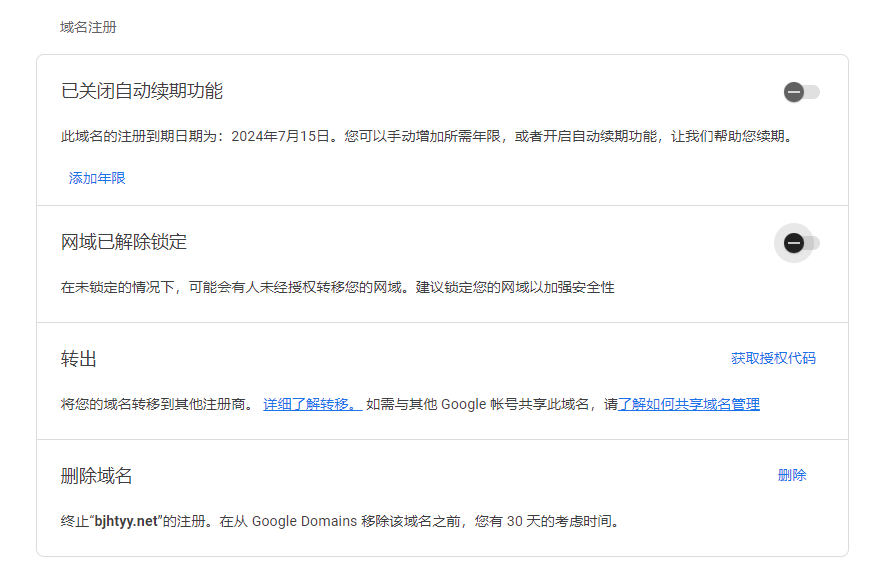Click the 添加年限 link

[97, 178]
